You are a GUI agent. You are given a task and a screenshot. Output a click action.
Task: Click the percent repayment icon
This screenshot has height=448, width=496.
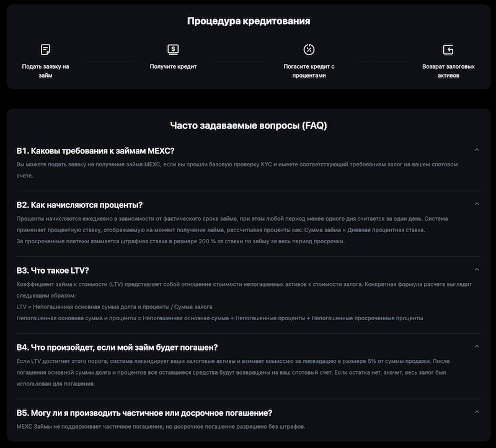click(x=308, y=48)
